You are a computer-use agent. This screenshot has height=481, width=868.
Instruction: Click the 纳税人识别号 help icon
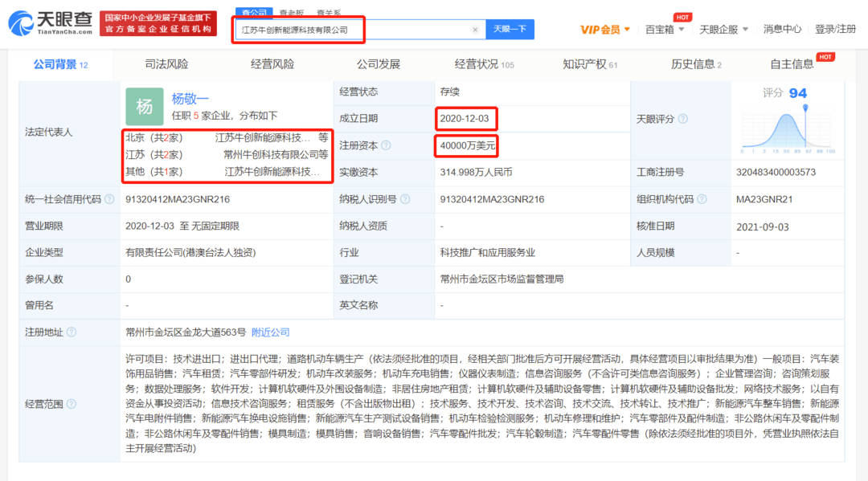coord(405,199)
